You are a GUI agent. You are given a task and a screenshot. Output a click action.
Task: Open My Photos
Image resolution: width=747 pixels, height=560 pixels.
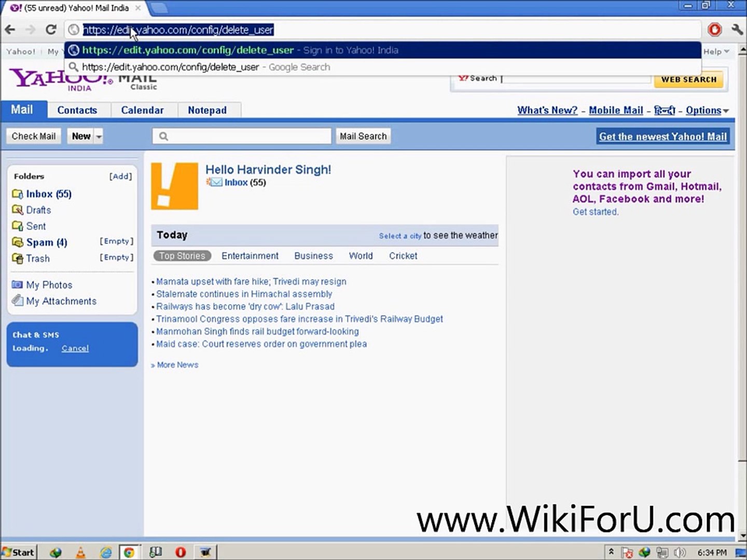click(x=49, y=285)
